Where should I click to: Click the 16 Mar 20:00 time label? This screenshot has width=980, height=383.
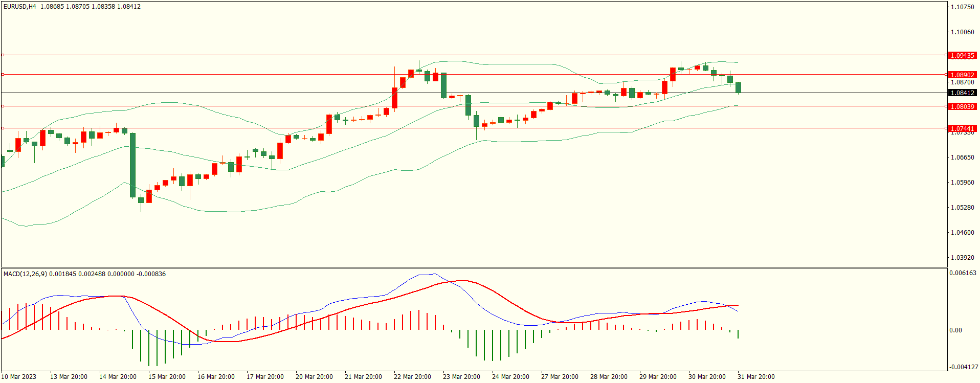coord(216,377)
